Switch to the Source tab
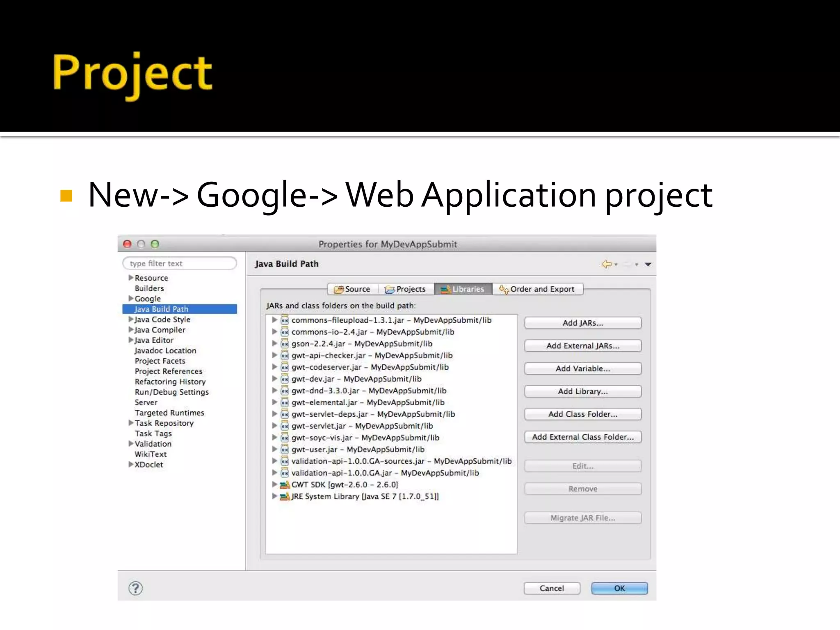Screen dimensions: 840x630 click(x=353, y=289)
